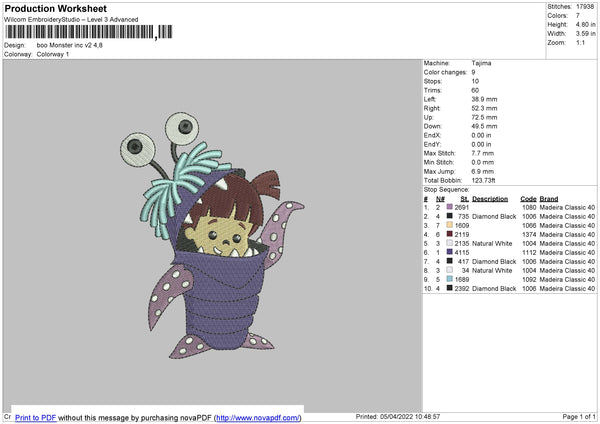600x424 pixels.
Task: Click stitch count '2392' in stop row 10
Action: [461, 289]
